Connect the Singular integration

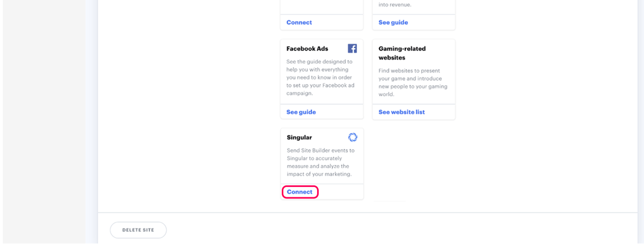point(299,192)
